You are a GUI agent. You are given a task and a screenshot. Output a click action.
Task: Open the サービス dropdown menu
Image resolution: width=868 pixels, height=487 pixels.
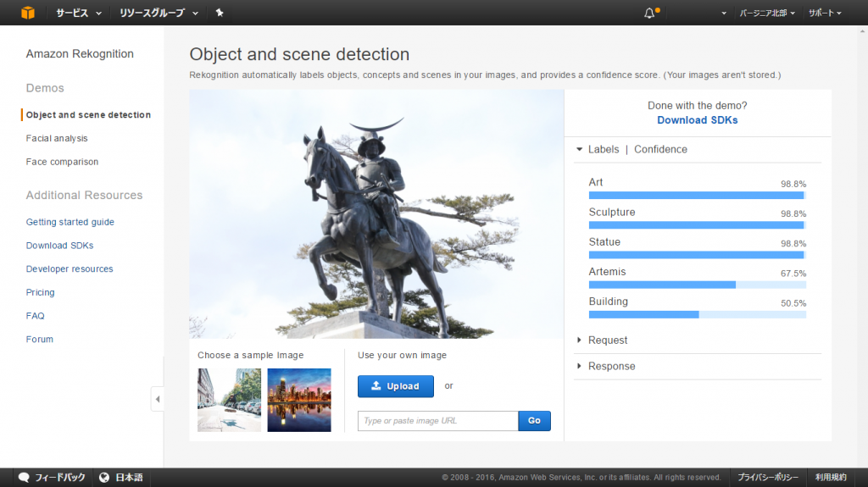click(79, 13)
